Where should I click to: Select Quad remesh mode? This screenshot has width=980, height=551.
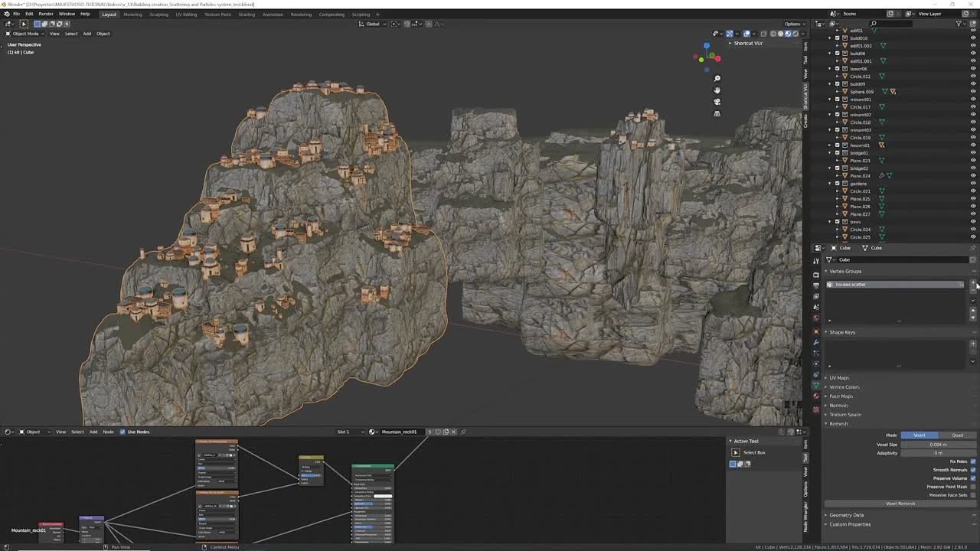pos(957,435)
